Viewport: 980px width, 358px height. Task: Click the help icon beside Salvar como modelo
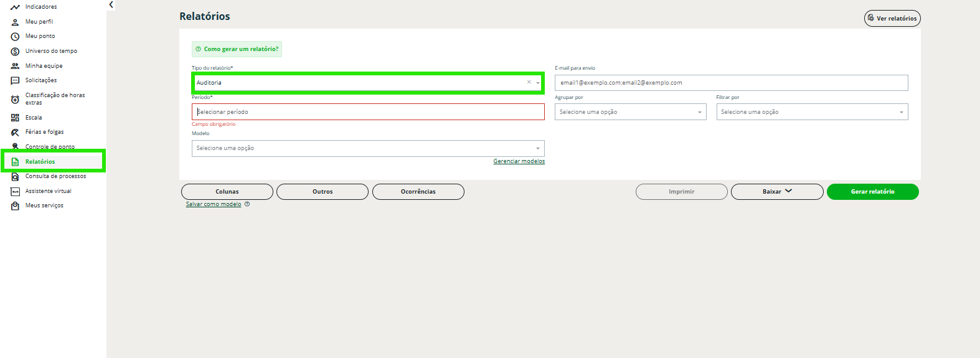pyautogui.click(x=247, y=204)
